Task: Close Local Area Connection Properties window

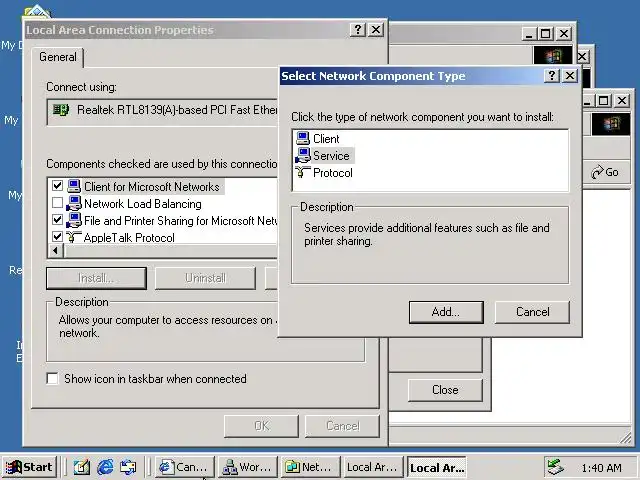Action: 376,29
